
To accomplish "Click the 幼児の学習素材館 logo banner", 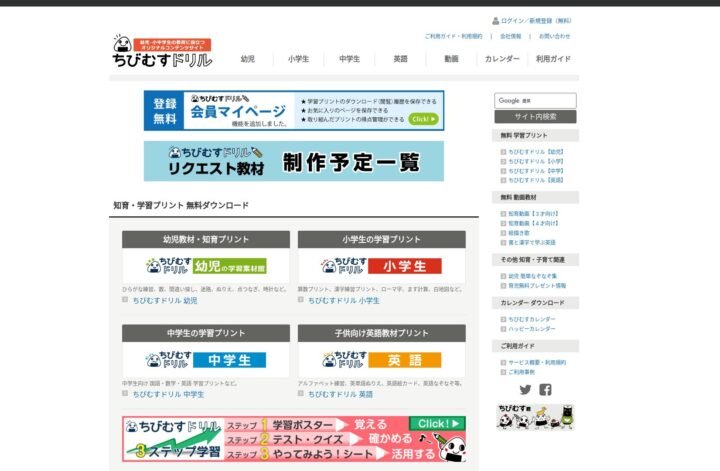I will point(205,267).
